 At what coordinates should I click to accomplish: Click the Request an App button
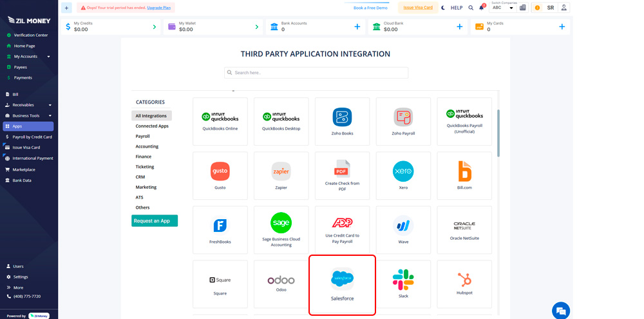click(x=155, y=221)
